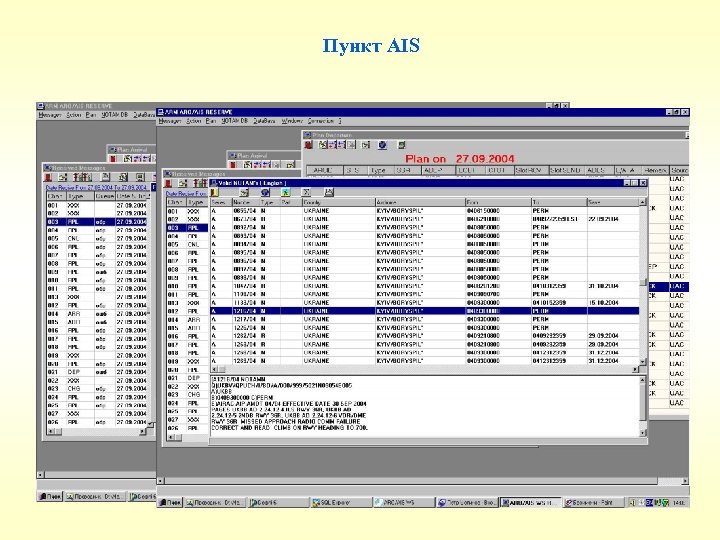Image resolution: width=720 pixels, height=540 pixels.
Task: Open Plan menu in front ARM ARO/AIS window
Action: (x=210, y=121)
